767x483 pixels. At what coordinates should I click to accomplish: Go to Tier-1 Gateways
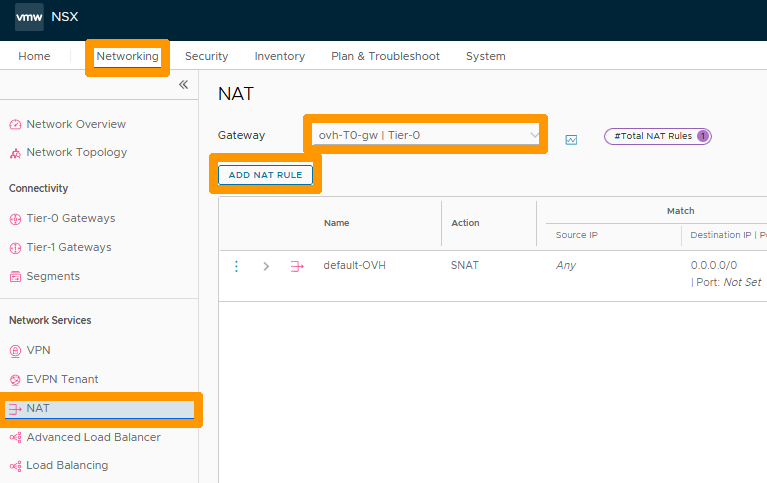[x=69, y=247]
